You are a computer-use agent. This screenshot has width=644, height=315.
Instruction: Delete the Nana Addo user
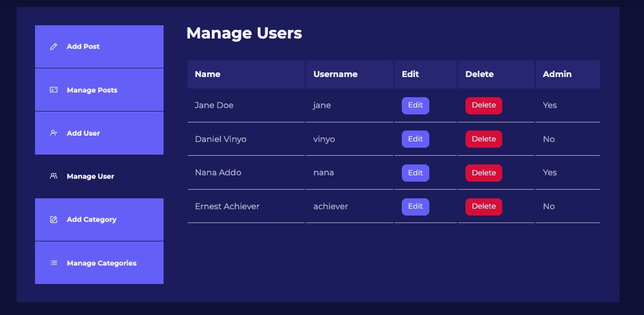click(x=483, y=172)
